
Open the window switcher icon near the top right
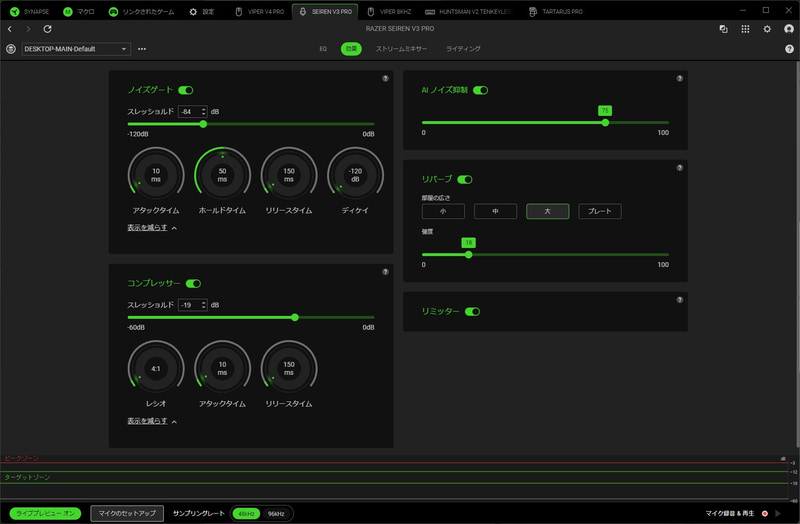(723, 29)
